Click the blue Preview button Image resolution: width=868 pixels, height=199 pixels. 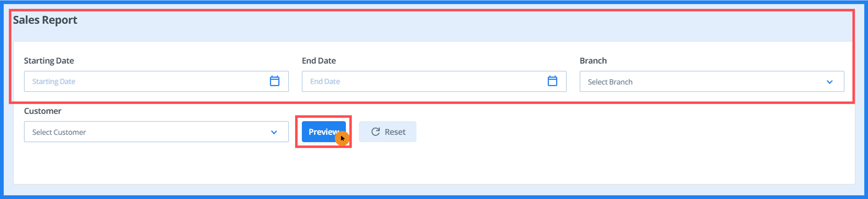click(323, 132)
